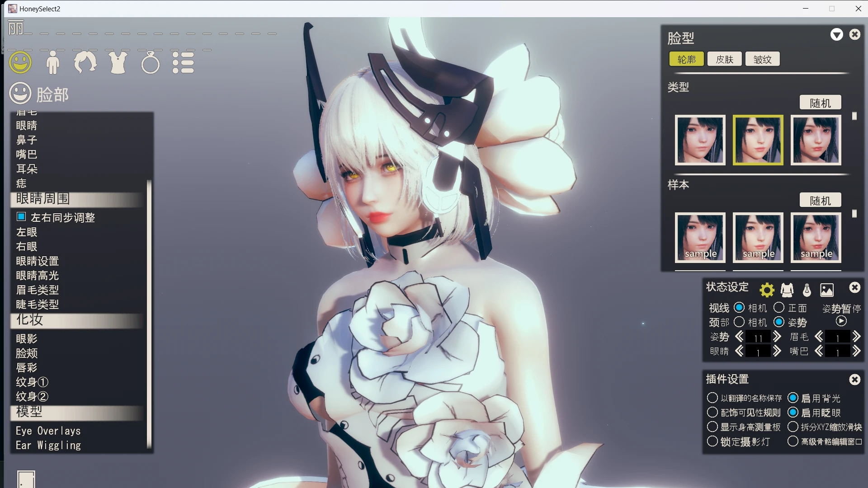The width and height of the screenshot is (868, 488).
Task: Decrease 眉毛 value with left chevron
Action: pos(819,337)
